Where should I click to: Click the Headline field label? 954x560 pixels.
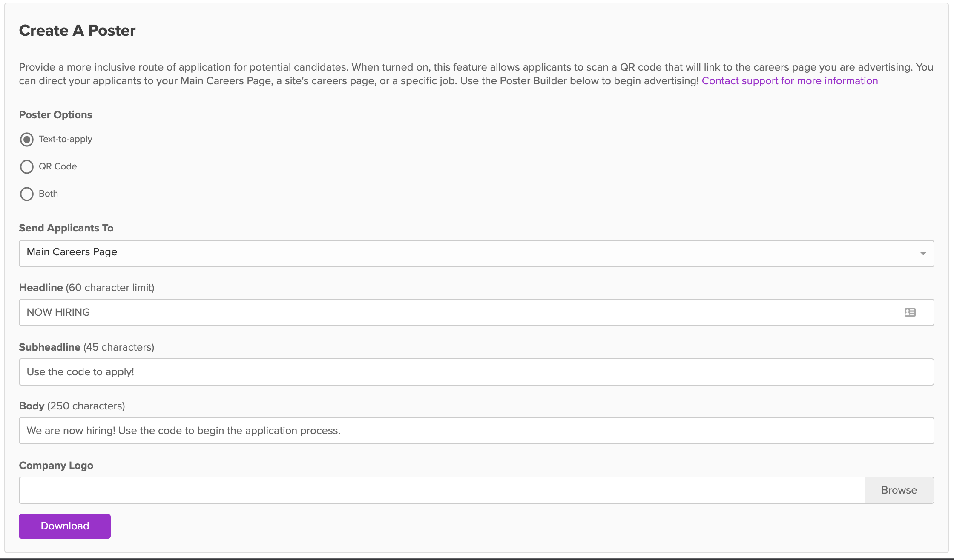[x=41, y=288]
